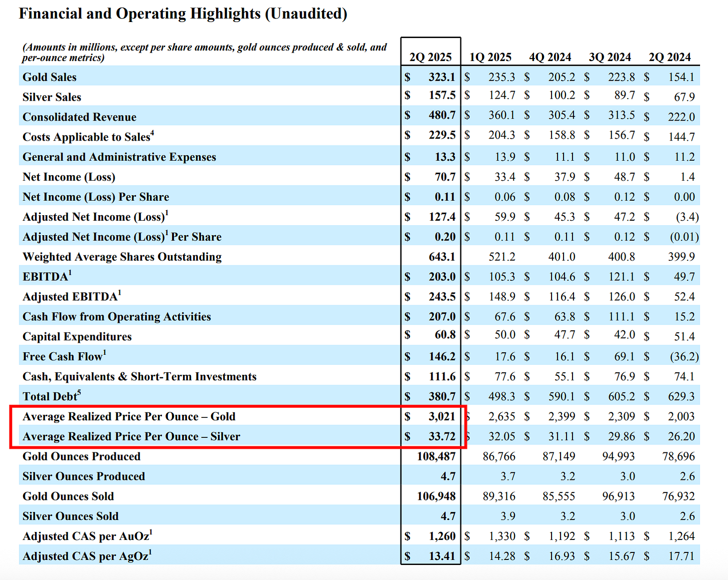Select the Total Debt row label
728x580 pixels.
51,396
